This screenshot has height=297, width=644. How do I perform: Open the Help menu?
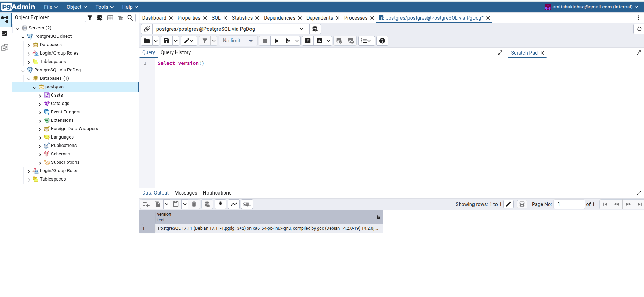pyautogui.click(x=130, y=7)
